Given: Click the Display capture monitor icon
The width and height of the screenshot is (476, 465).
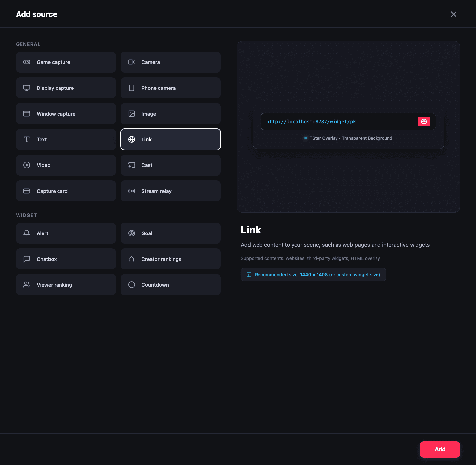Looking at the screenshot, I should (27, 88).
